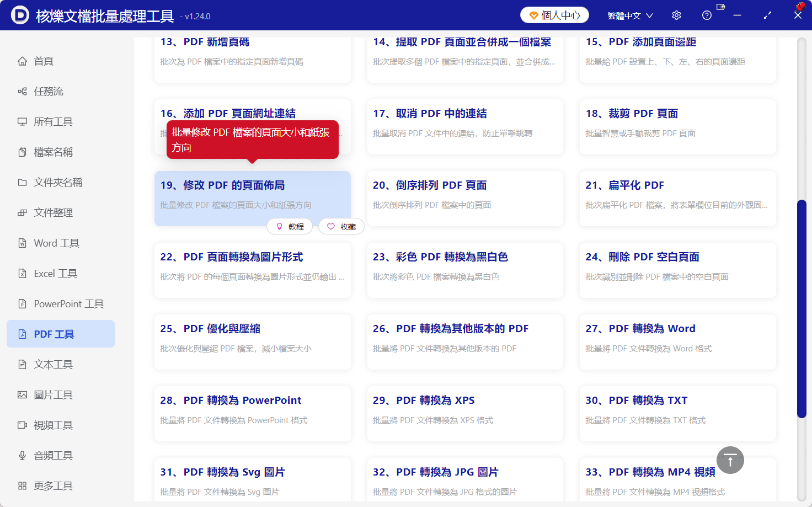Open 教程 for tool 19

[290, 227]
